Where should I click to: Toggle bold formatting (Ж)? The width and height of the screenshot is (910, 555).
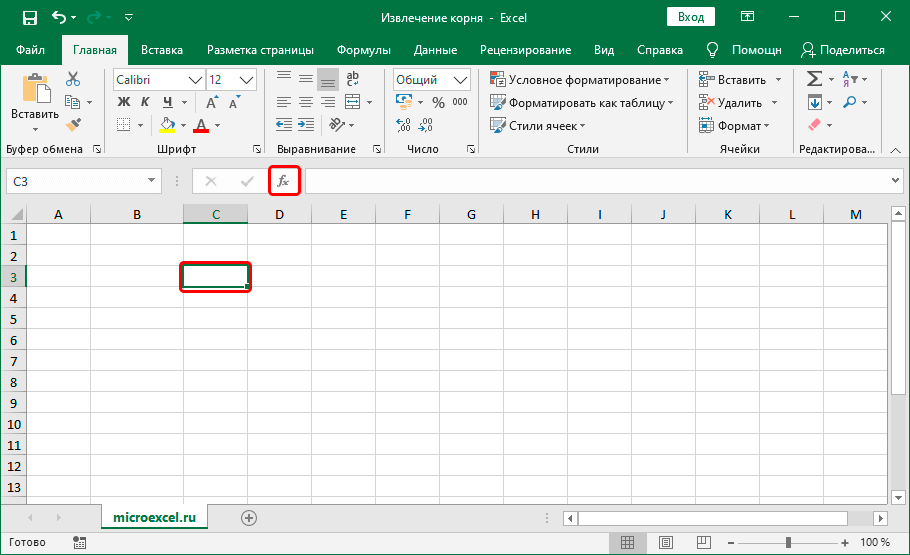click(124, 102)
